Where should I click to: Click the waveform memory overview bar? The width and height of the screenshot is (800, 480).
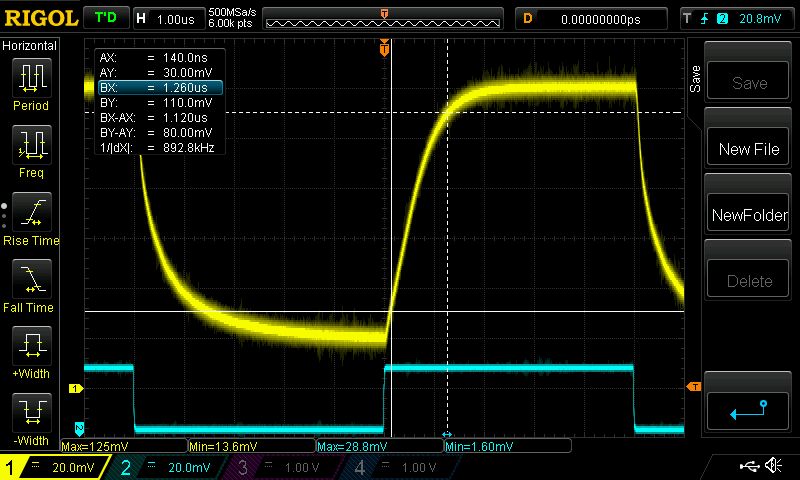[383, 19]
